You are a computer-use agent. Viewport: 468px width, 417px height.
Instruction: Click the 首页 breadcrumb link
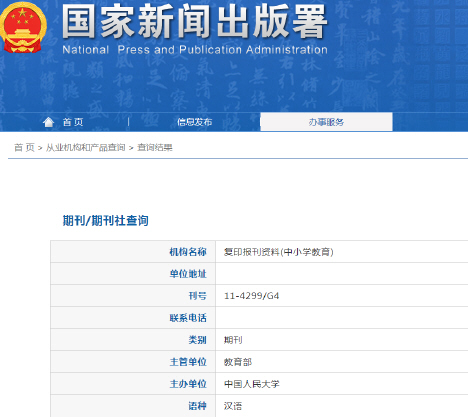(24, 147)
